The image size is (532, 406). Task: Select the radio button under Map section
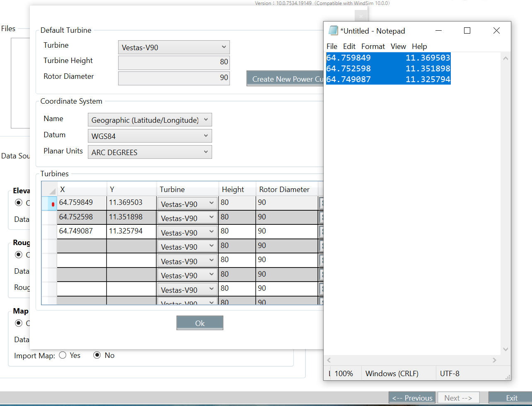pos(18,323)
